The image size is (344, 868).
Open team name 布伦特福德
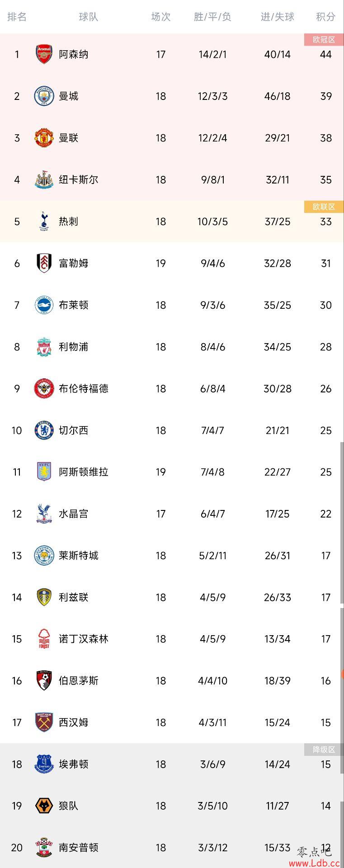tap(84, 389)
